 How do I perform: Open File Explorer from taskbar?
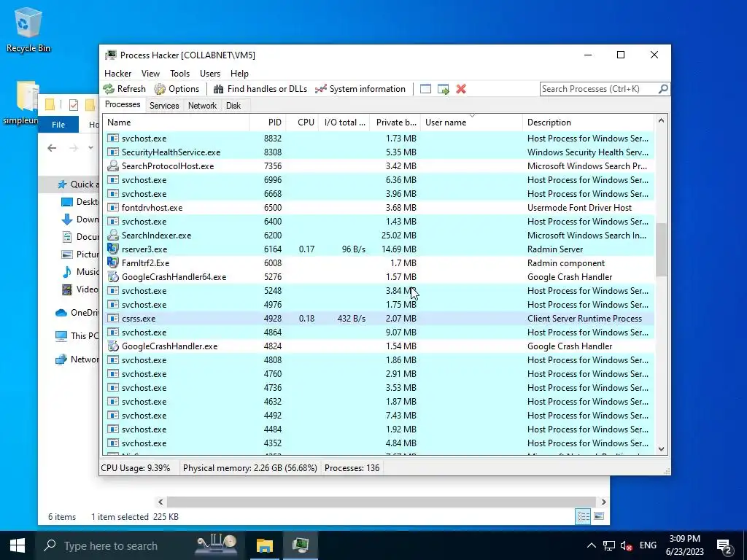click(264, 545)
